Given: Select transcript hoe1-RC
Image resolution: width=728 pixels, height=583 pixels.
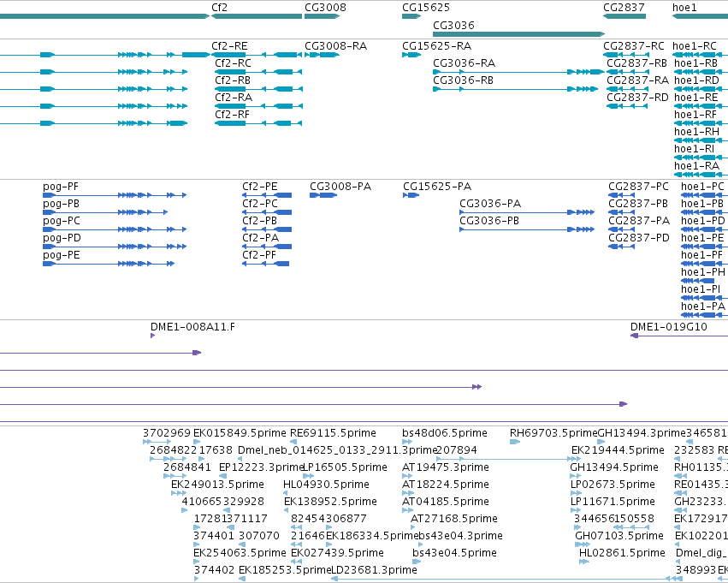Looking at the screenshot, I should click(x=700, y=55).
